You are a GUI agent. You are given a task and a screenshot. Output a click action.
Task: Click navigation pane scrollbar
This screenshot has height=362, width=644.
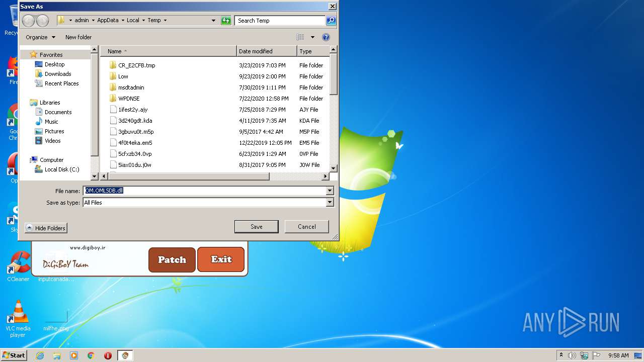(x=94, y=105)
